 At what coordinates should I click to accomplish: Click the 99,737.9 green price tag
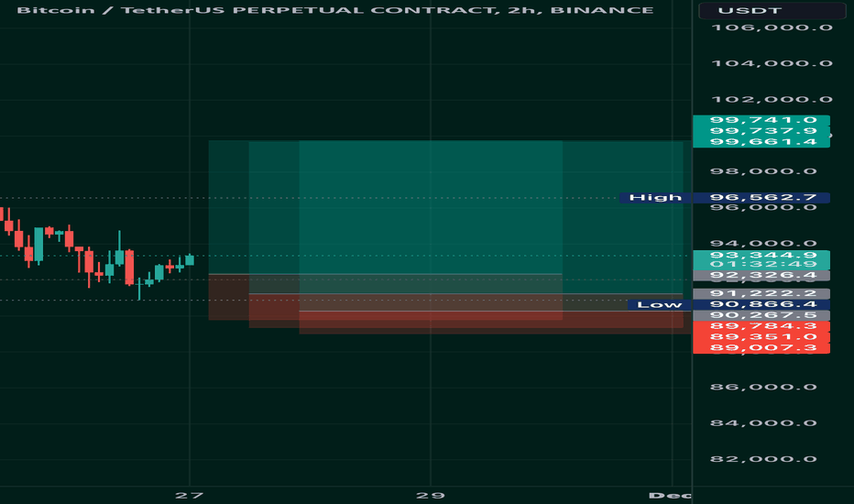coord(761,131)
